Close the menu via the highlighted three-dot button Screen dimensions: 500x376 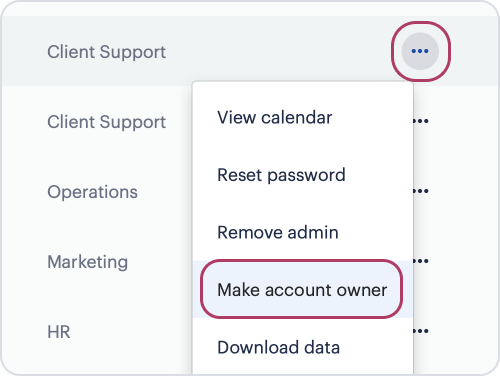tap(420, 51)
